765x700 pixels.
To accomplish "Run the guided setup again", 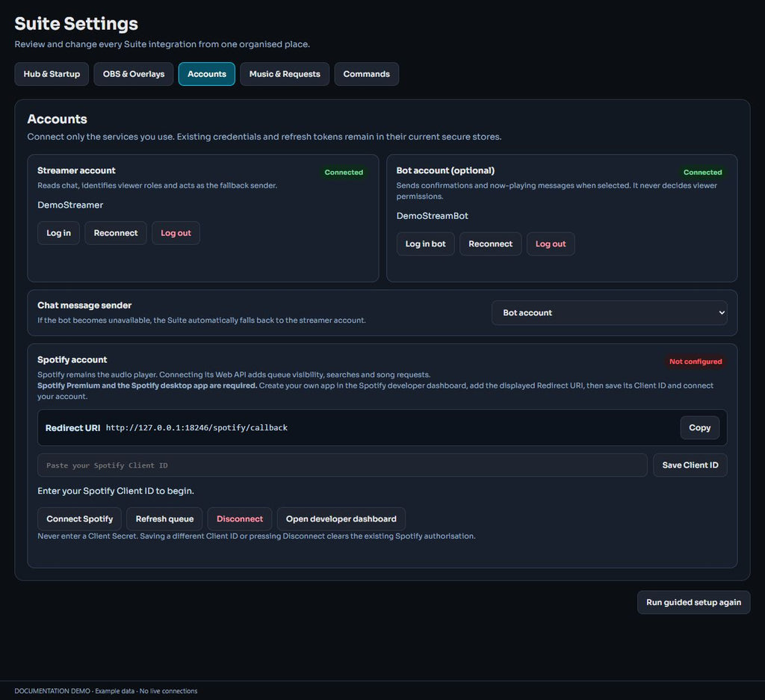I will tap(693, 602).
